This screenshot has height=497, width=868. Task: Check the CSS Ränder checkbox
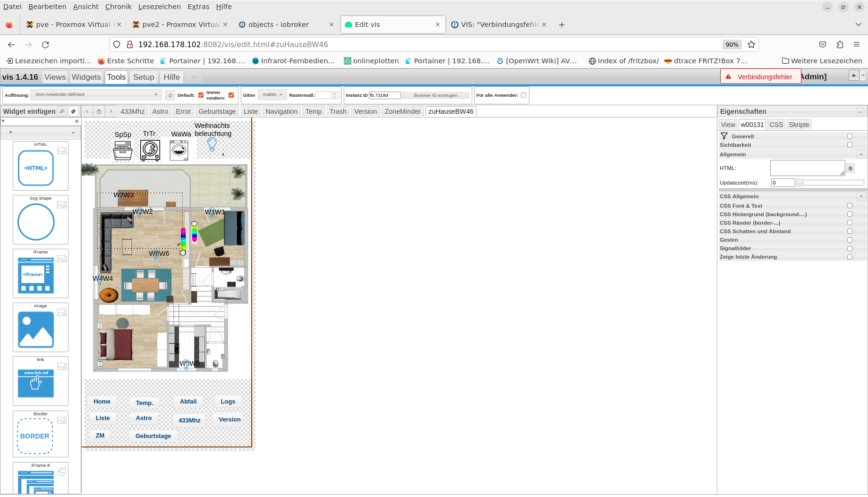tap(850, 223)
